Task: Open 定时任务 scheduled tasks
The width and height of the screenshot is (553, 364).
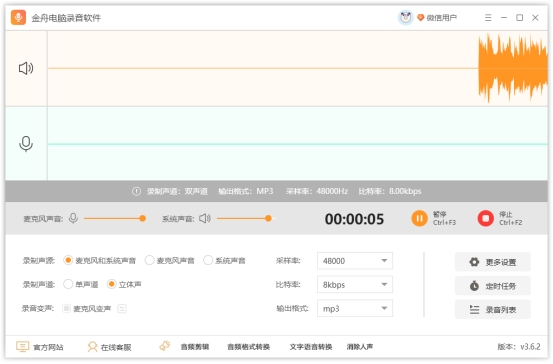Action: [x=493, y=286]
